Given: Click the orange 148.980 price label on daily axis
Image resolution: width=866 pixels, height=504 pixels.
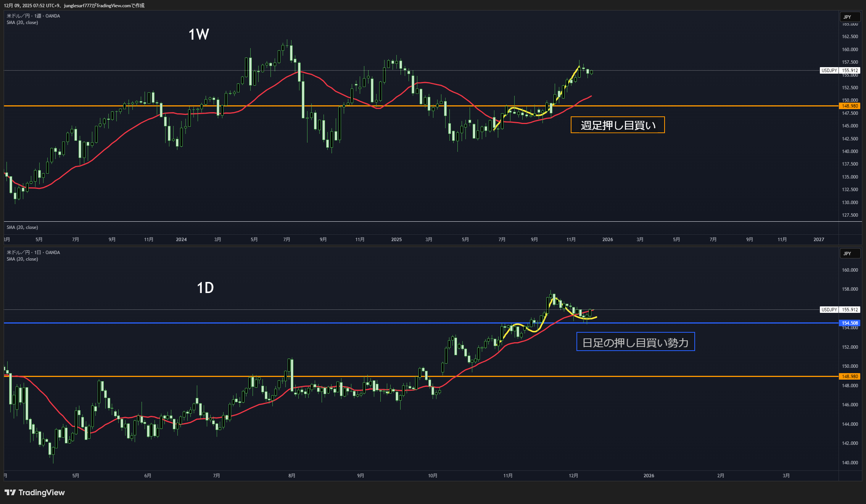Looking at the screenshot, I should pyautogui.click(x=849, y=377).
